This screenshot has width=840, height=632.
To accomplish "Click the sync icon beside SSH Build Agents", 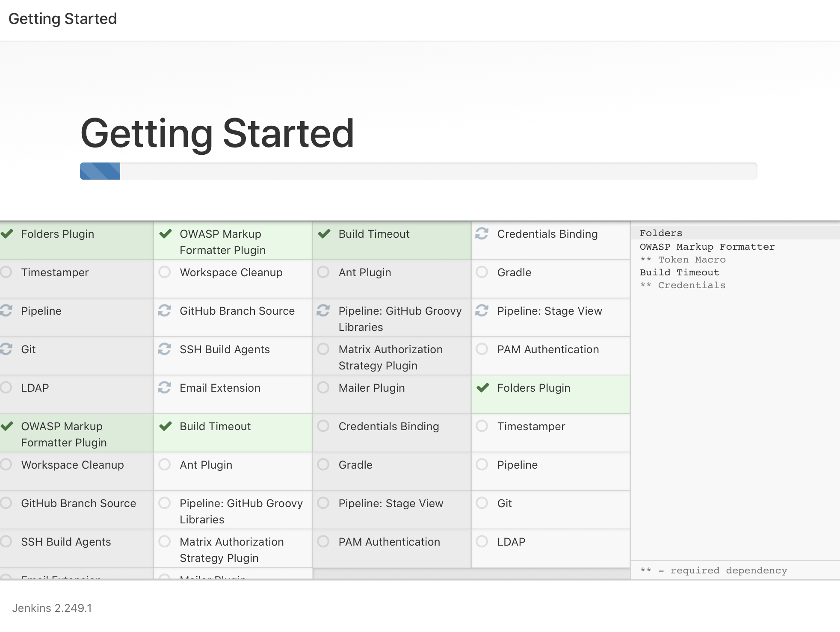I will point(164,349).
